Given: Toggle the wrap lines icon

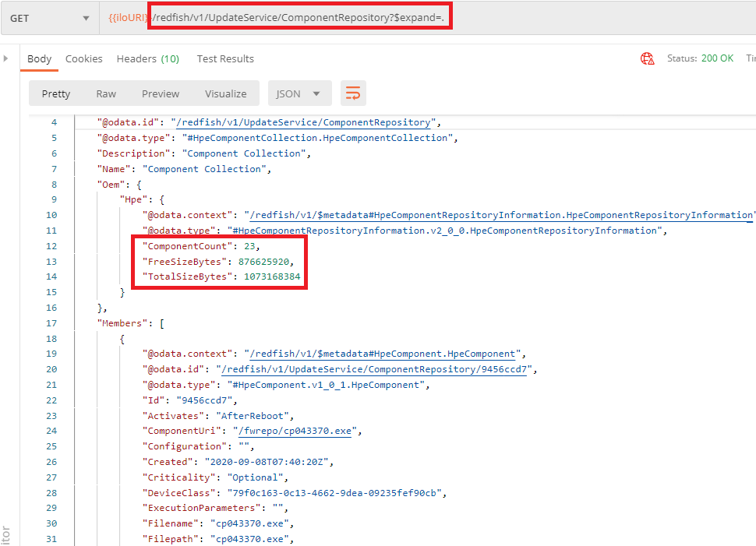Looking at the screenshot, I should point(353,93).
